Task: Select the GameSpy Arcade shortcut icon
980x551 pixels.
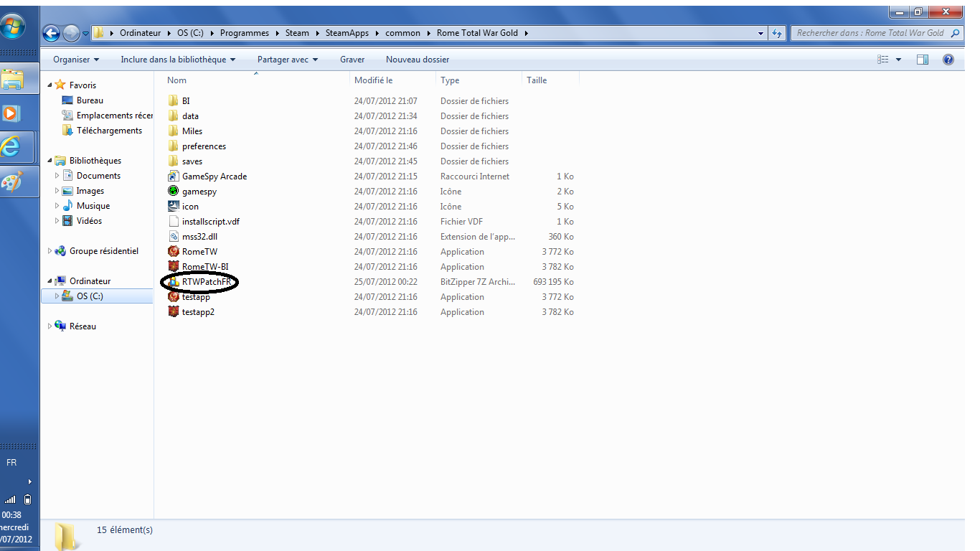Action: (x=173, y=176)
